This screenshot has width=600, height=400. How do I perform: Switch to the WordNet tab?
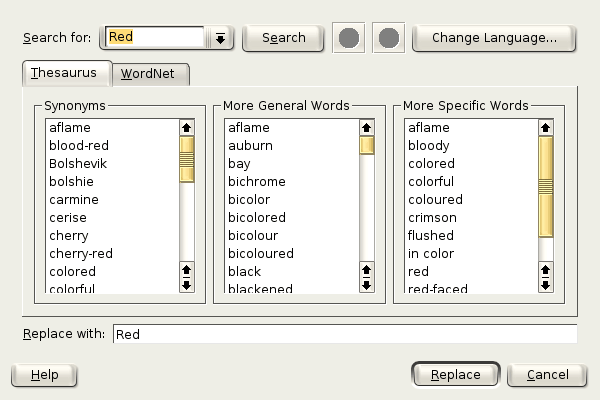[150, 74]
